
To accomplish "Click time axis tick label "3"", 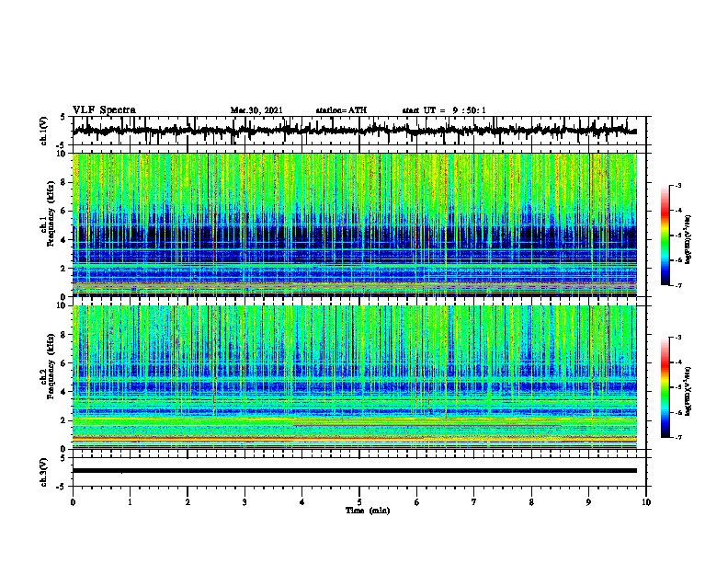I will (245, 502).
